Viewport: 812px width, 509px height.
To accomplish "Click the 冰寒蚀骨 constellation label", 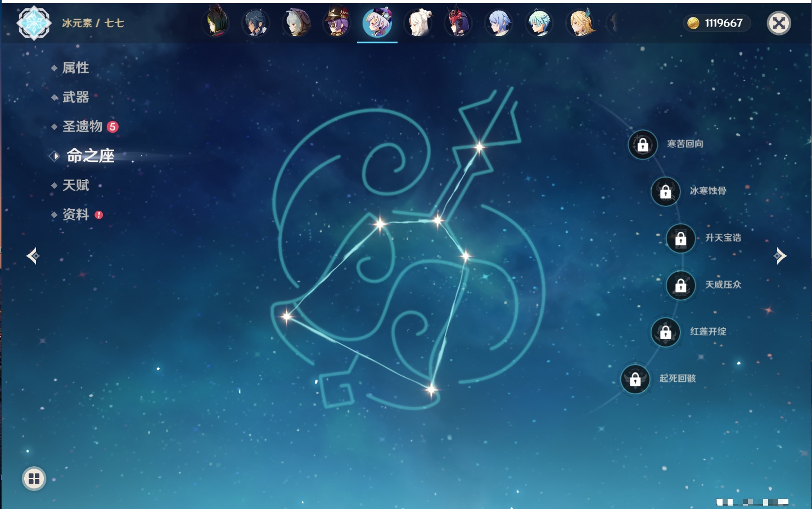I will coord(708,191).
